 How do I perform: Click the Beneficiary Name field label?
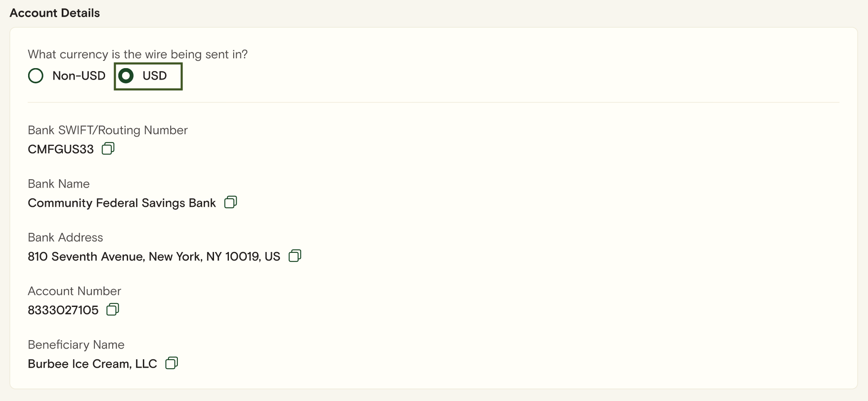pos(76,345)
